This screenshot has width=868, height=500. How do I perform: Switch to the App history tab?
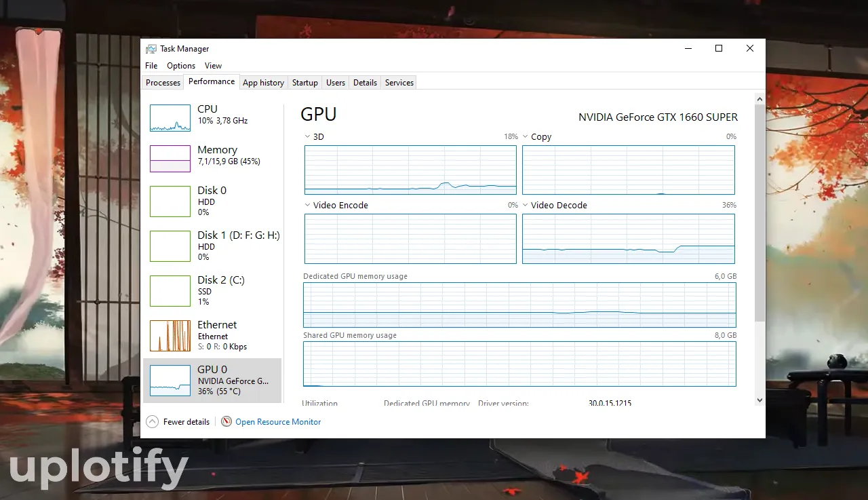[263, 83]
